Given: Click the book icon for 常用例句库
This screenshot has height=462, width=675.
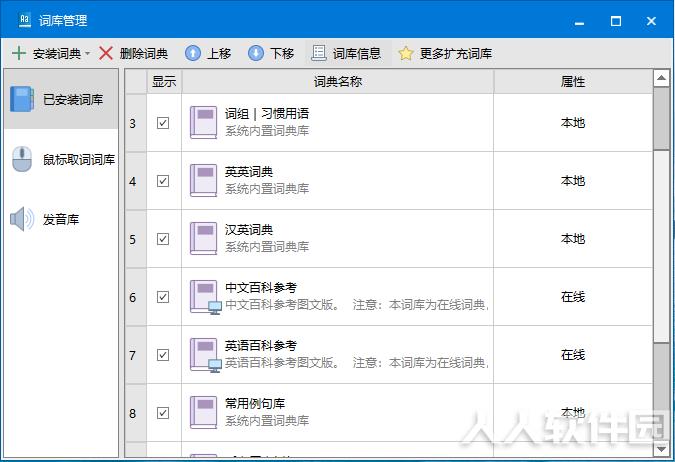Looking at the screenshot, I should coord(204,413).
